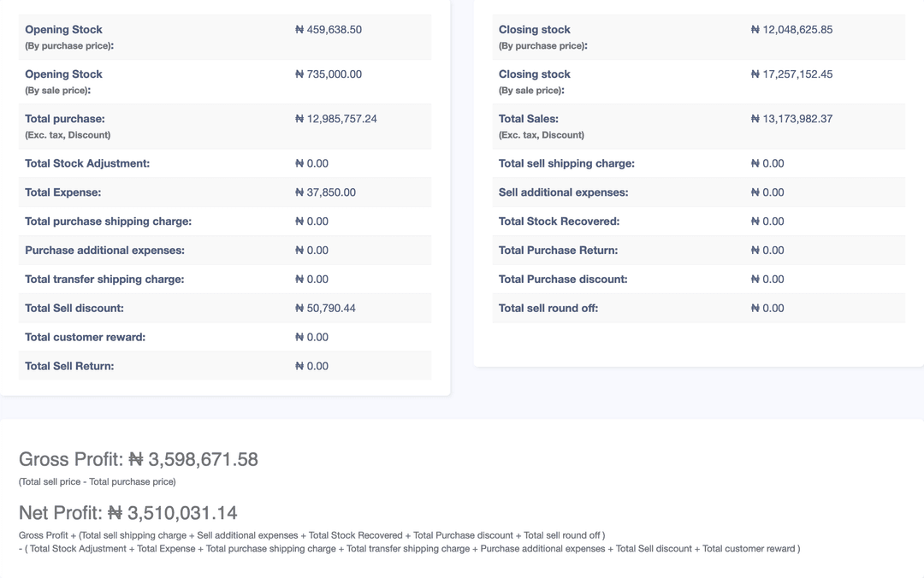This screenshot has height=578, width=924.
Task: Click the Total Sell Return label
Action: pos(69,366)
